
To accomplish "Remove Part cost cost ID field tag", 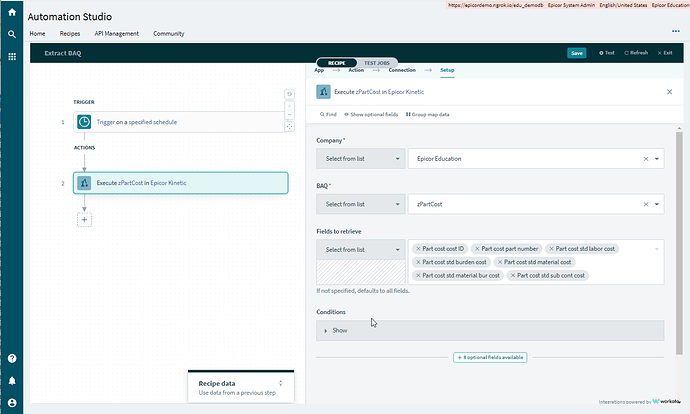I will (x=418, y=249).
